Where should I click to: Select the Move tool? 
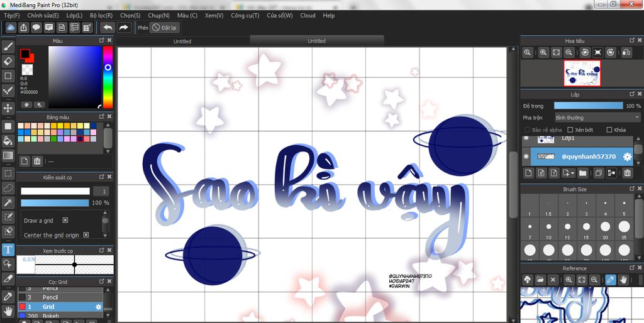click(x=8, y=108)
